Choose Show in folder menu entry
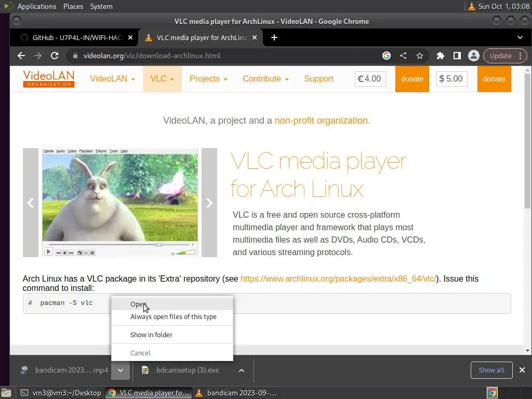This screenshot has width=532, height=399. point(172,335)
